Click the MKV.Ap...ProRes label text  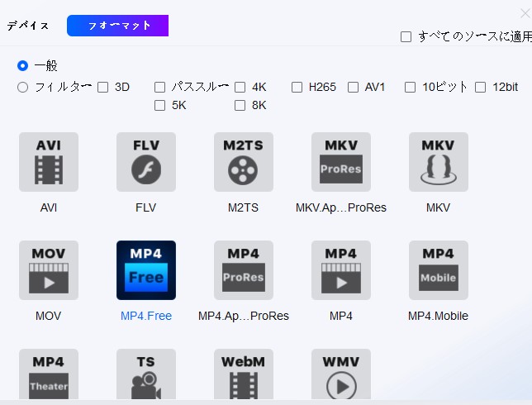click(x=341, y=207)
